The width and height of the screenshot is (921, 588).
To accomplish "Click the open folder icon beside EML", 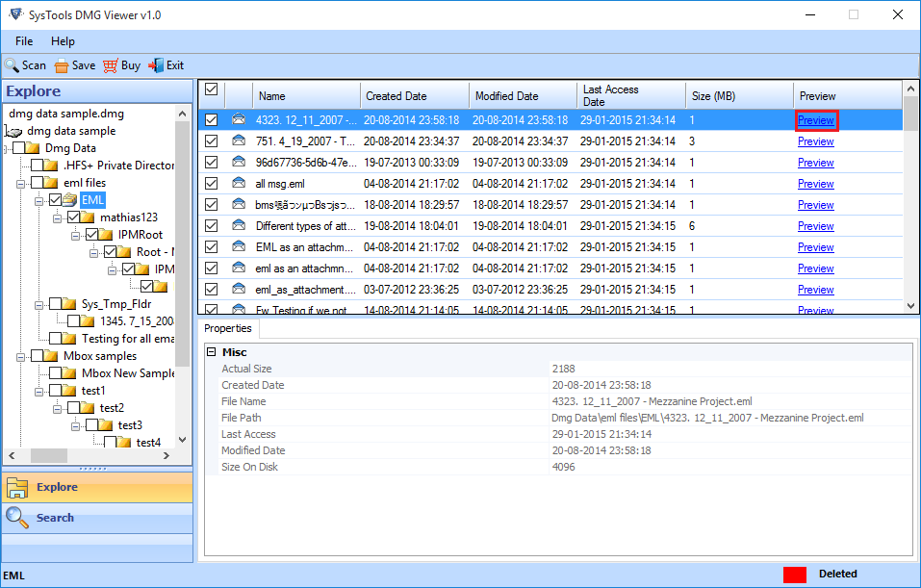I will tap(70, 200).
